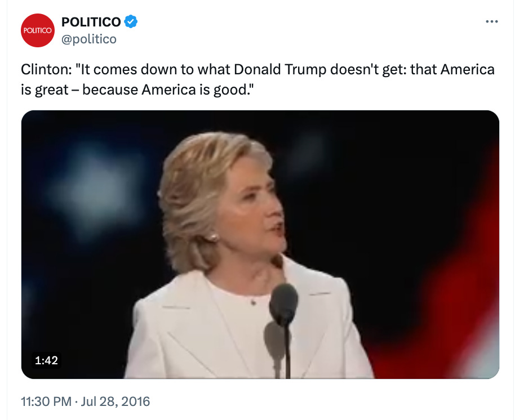515x420 pixels.
Task: Open the @politico handle link
Action: tap(89, 39)
